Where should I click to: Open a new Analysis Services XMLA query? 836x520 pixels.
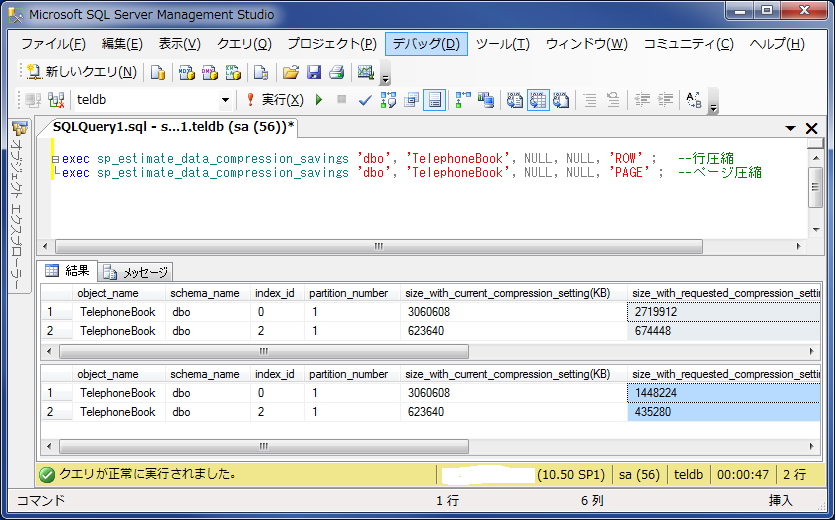233,72
